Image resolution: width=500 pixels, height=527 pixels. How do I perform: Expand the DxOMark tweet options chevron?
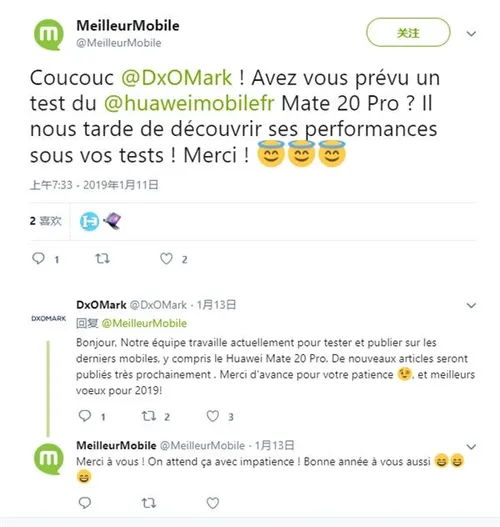[x=471, y=305]
